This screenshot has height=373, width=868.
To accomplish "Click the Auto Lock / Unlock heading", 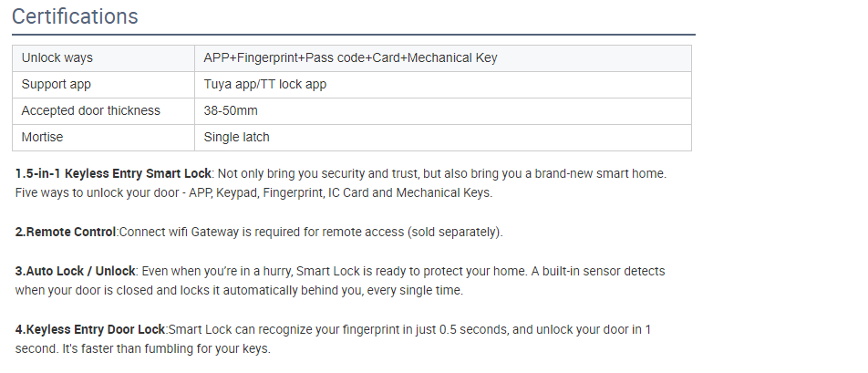I will 76,271.
